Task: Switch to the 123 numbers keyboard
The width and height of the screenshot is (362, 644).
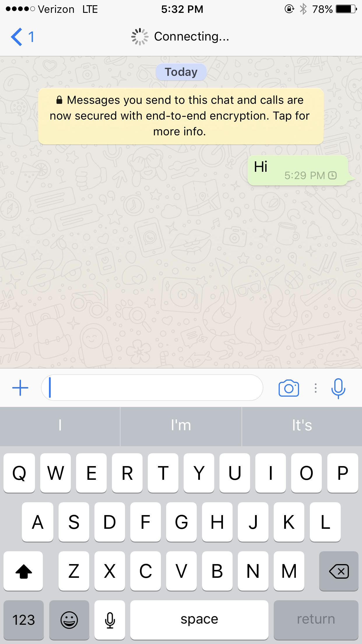Action: click(24, 619)
